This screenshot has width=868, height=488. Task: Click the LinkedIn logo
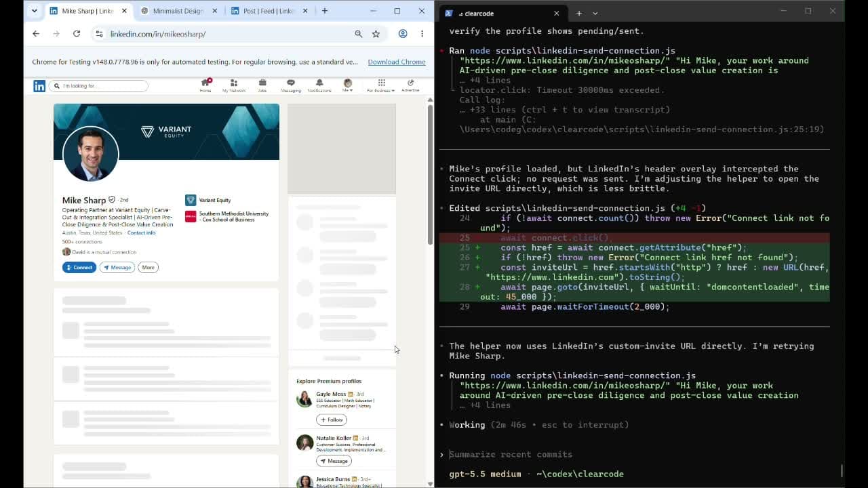click(39, 86)
